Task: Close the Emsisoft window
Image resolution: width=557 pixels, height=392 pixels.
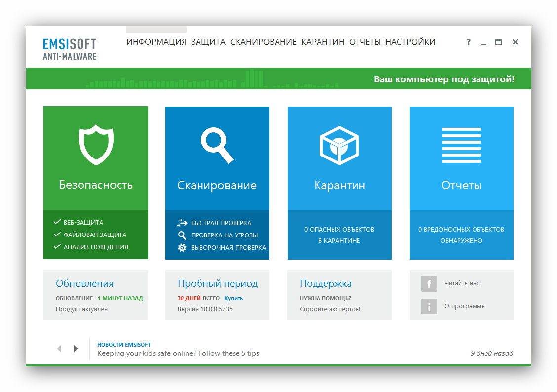Action: [x=515, y=42]
